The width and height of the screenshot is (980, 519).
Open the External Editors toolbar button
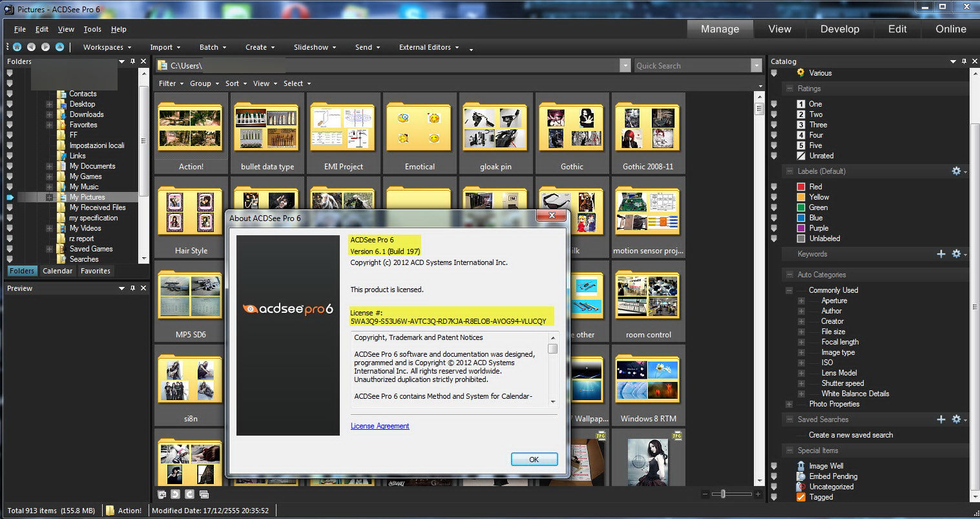[429, 47]
